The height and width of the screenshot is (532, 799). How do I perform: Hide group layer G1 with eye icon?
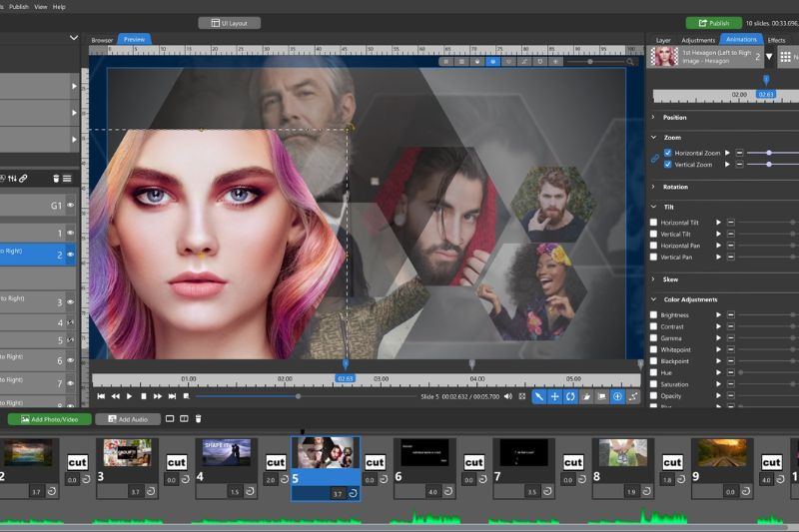[70, 206]
